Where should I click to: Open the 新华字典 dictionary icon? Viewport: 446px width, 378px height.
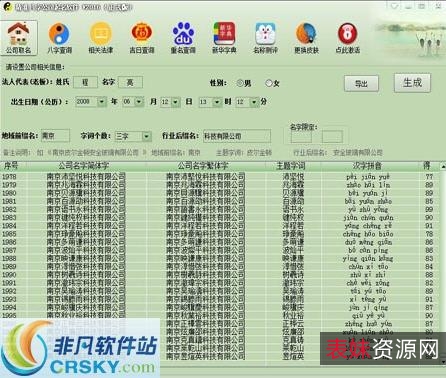tap(224, 38)
